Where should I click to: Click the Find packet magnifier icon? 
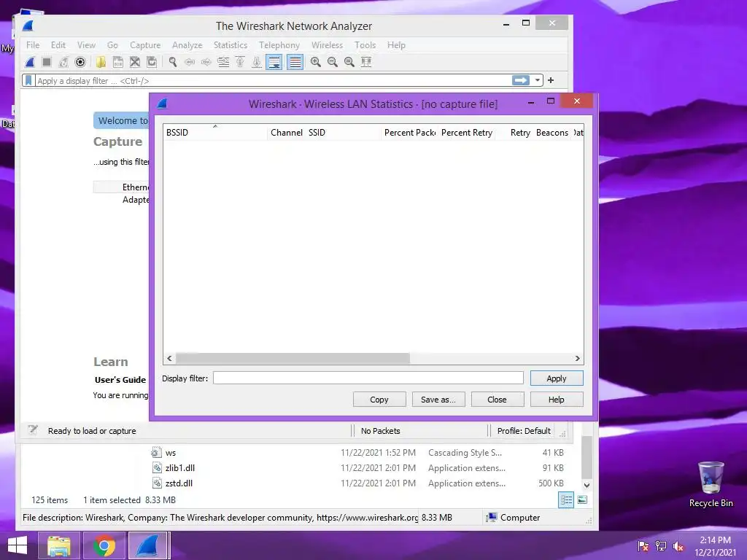pyautogui.click(x=172, y=62)
